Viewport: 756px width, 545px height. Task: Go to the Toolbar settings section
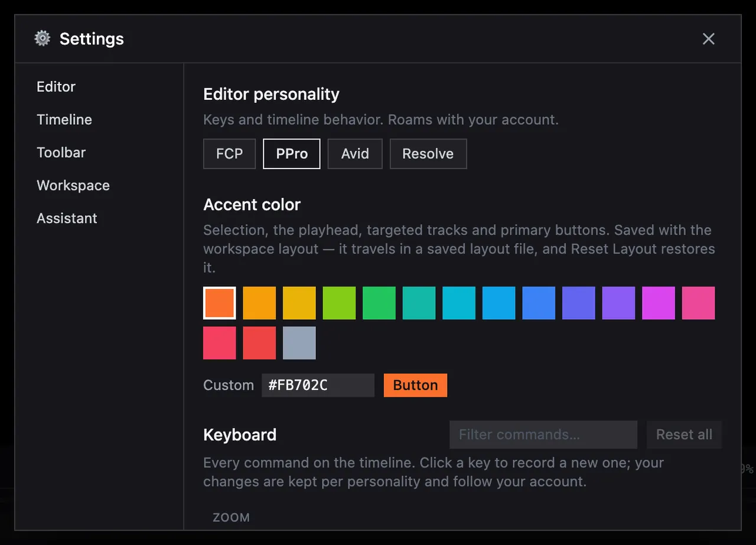pos(61,153)
